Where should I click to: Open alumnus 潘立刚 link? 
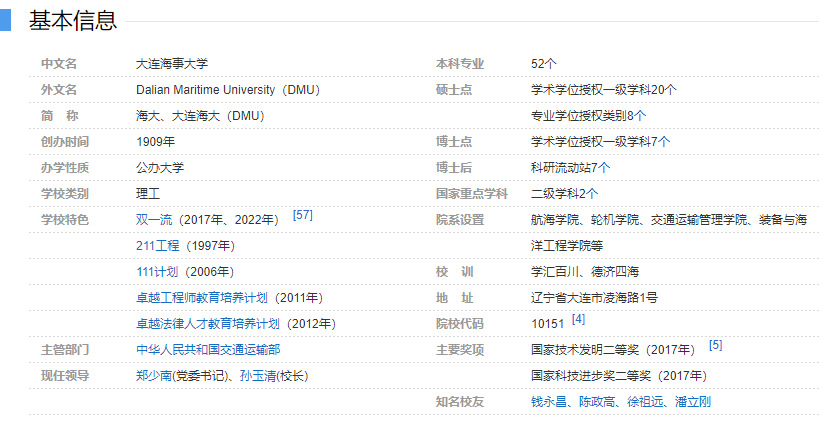click(693, 401)
